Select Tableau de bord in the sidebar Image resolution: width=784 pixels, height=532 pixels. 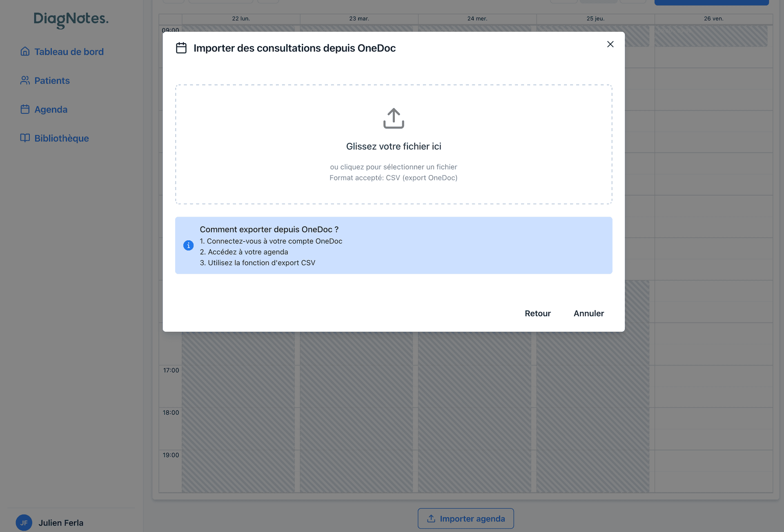click(68, 52)
